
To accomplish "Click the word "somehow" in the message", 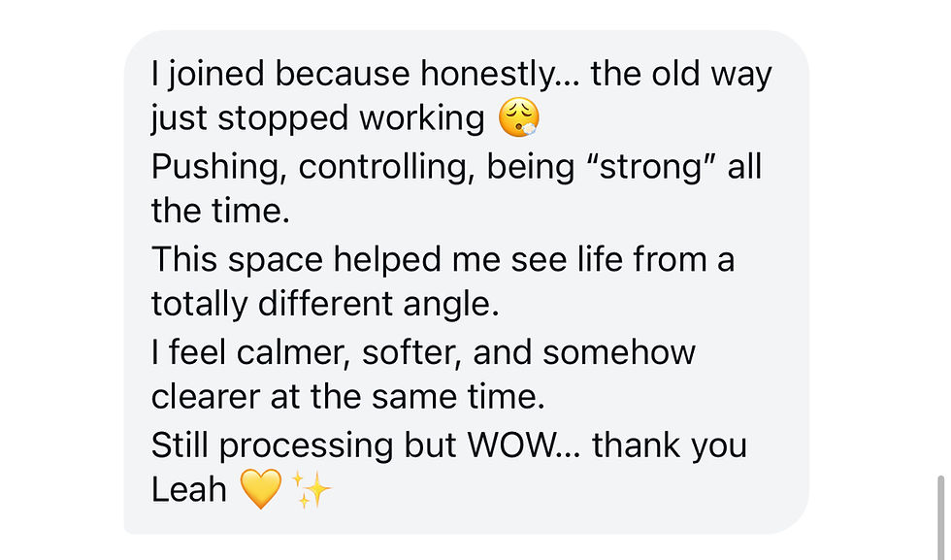I will click(619, 352).
